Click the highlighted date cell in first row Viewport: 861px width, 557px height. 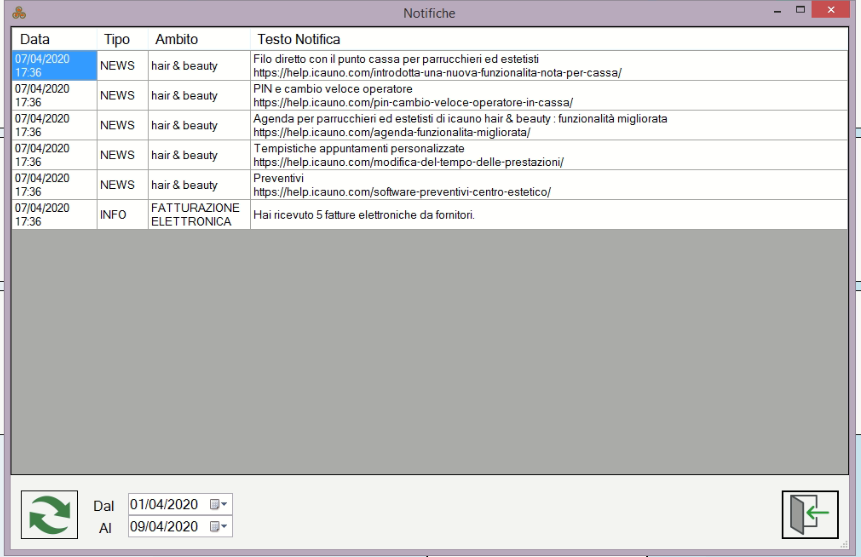[x=54, y=66]
